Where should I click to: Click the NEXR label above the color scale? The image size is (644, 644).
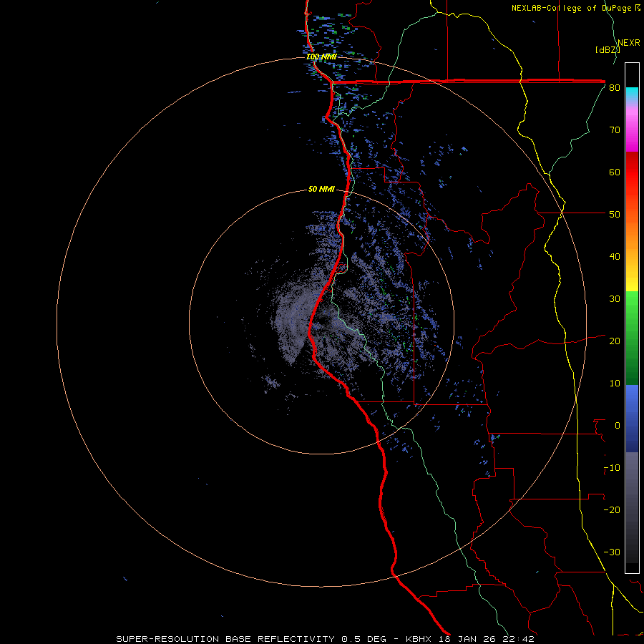629,43
